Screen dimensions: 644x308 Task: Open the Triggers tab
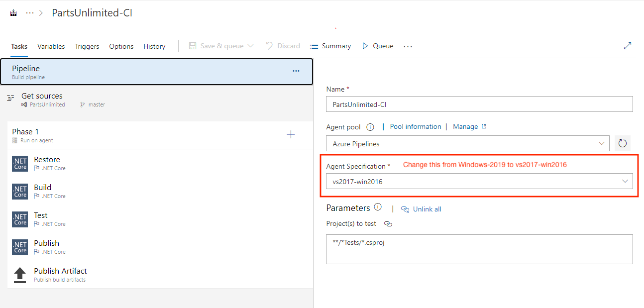click(x=87, y=46)
